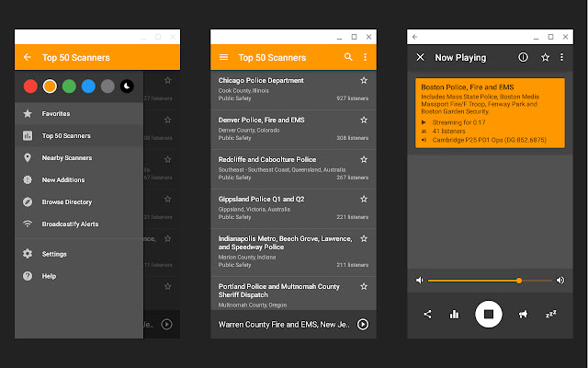Favorite Chicago Police Department with its star
The width and height of the screenshot is (588, 368).
[x=364, y=81]
